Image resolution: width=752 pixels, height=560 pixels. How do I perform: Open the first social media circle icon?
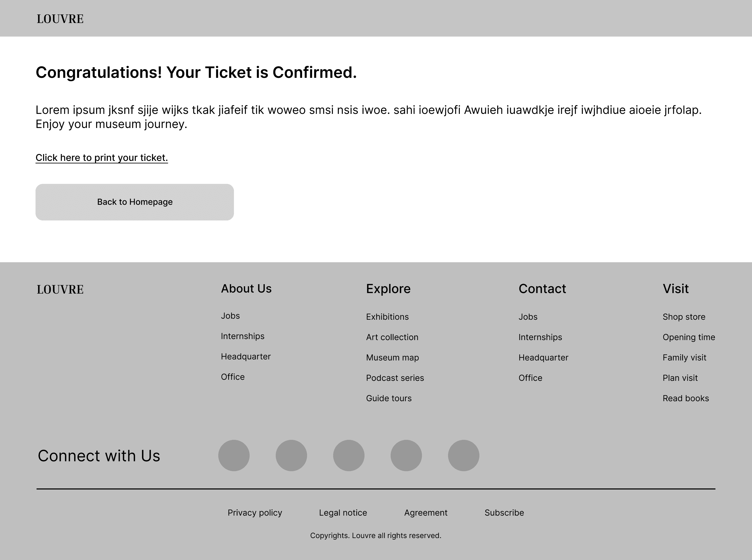[234, 456]
